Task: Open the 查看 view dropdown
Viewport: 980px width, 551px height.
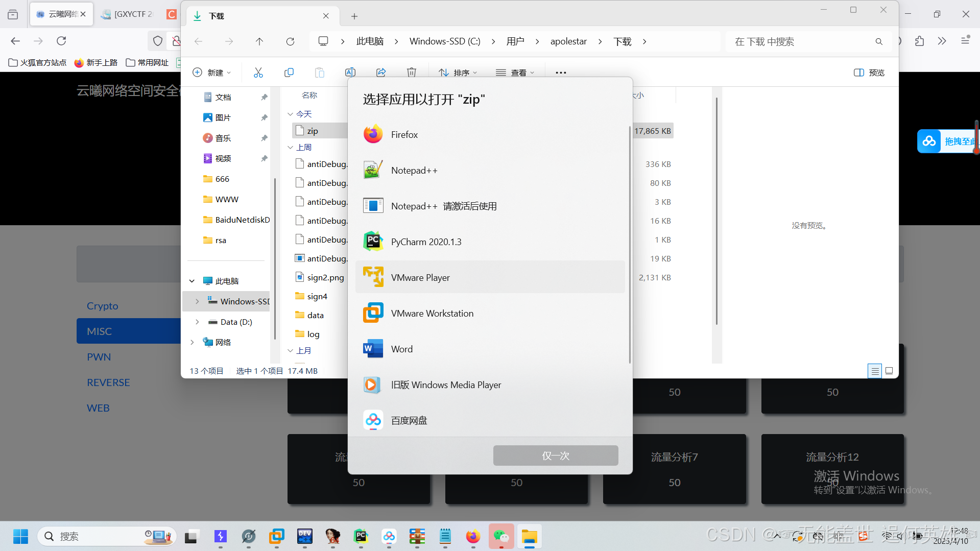Action: point(515,73)
